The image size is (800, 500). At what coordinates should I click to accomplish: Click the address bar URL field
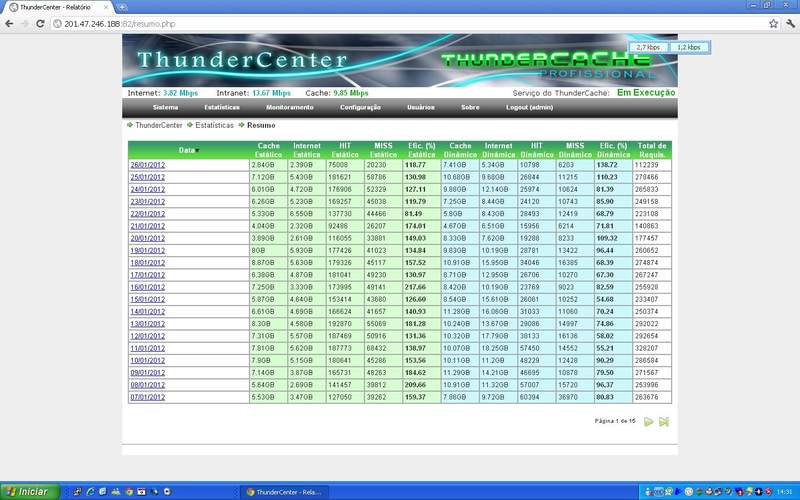[408, 23]
